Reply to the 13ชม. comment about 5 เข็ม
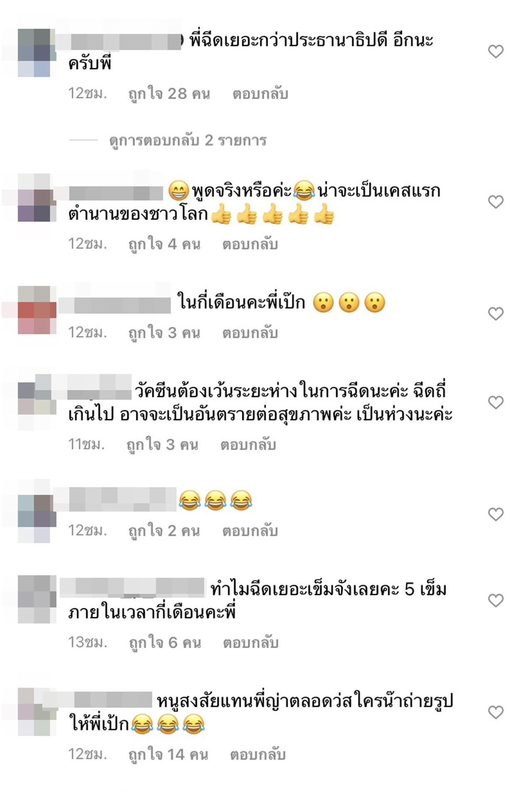The width and height of the screenshot is (532, 792). click(251, 643)
